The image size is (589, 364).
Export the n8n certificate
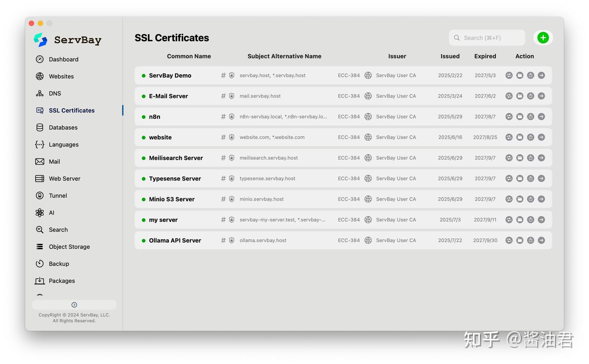click(531, 116)
